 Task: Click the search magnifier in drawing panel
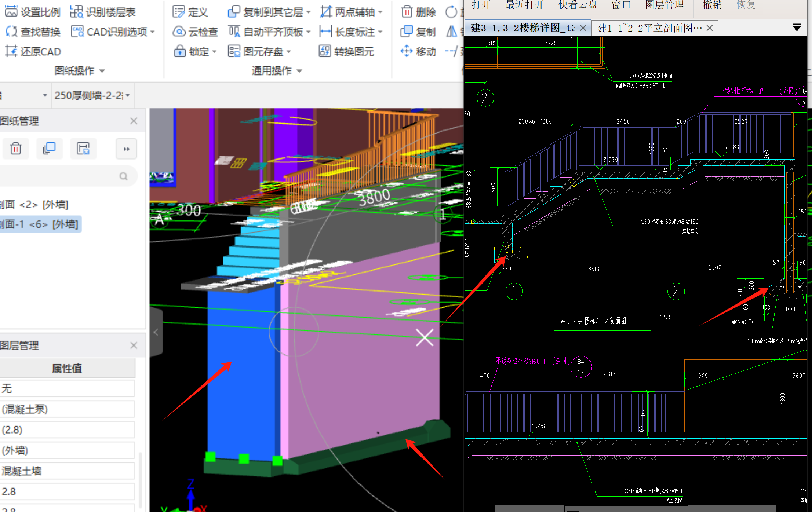[123, 176]
